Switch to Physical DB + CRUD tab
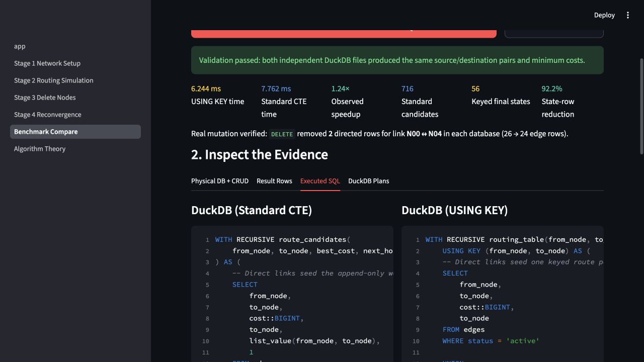Viewport: 644px width, 362px height. coord(220,181)
